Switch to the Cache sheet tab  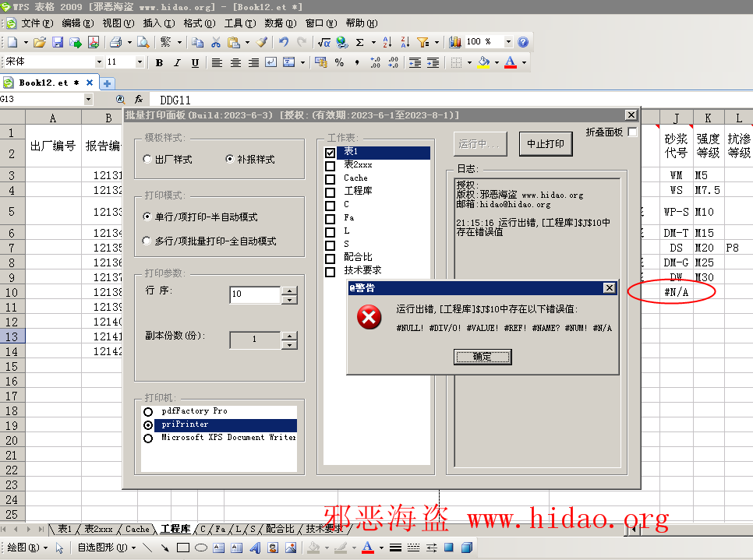[x=137, y=530]
